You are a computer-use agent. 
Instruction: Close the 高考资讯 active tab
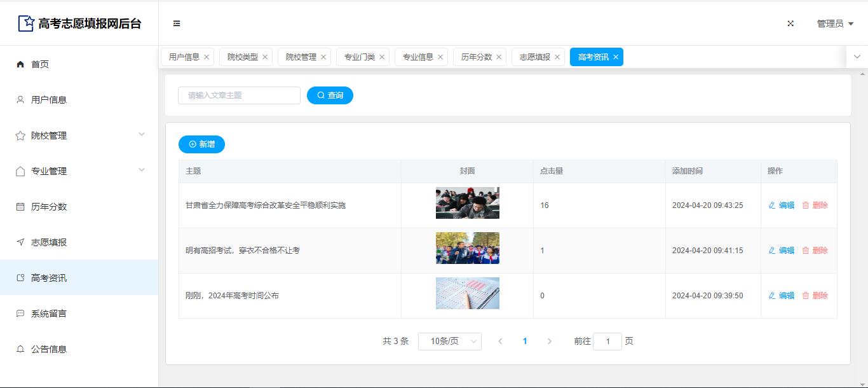(x=616, y=57)
